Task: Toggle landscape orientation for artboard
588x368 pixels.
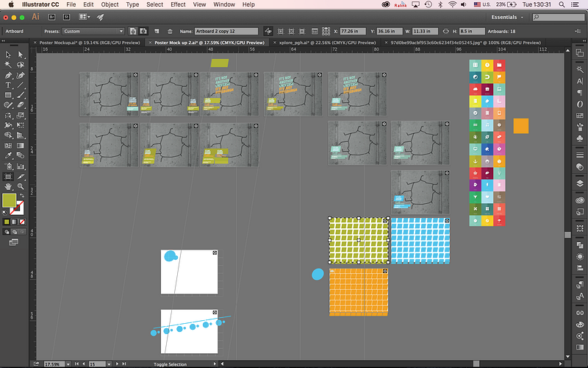Action: coord(143,32)
